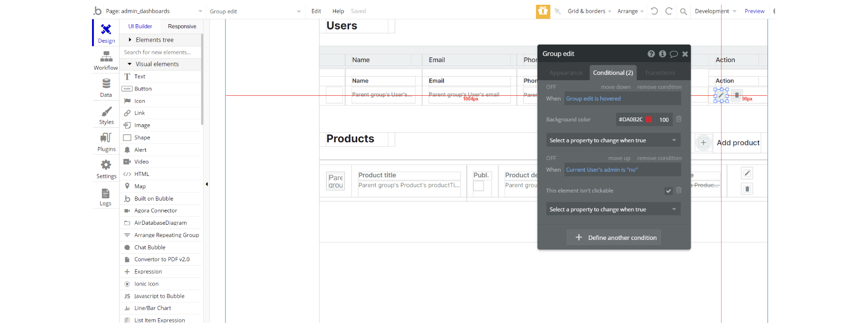
Task: Click the search magnifier icon in toolbar
Action: pos(683,11)
